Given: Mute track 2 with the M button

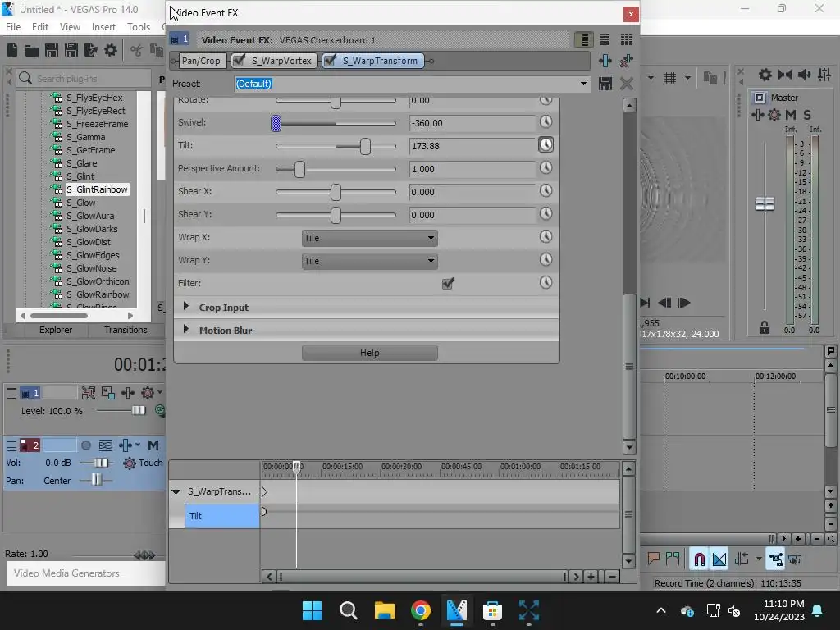Looking at the screenshot, I should 153,445.
